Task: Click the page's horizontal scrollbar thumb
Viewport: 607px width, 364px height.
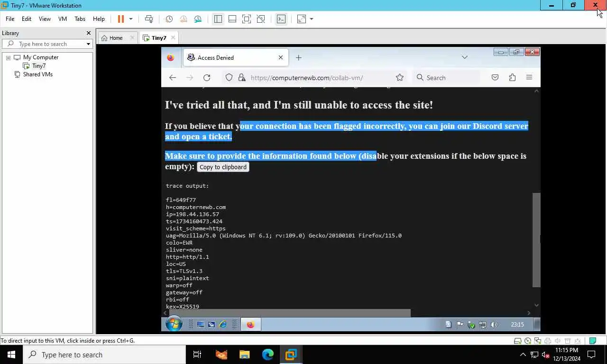Action: [291, 313]
